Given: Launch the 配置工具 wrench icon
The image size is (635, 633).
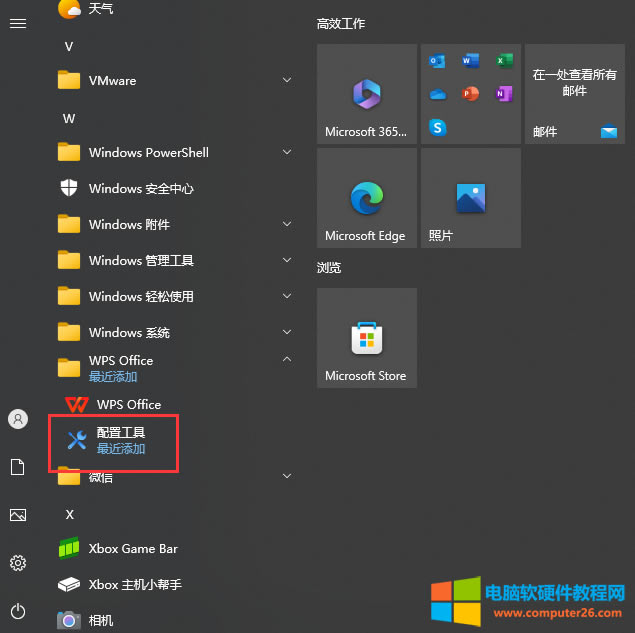Looking at the screenshot, I should coord(77,440).
